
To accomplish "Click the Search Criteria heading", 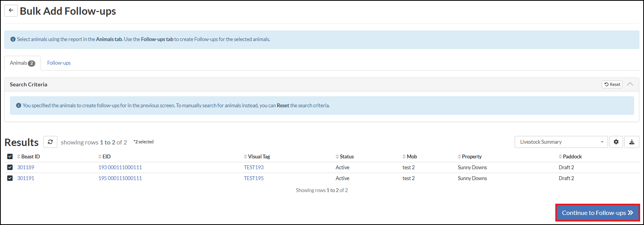I will pyautogui.click(x=29, y=84).
